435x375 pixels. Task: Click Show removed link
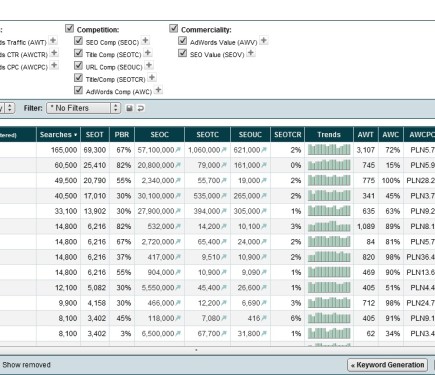27,365
